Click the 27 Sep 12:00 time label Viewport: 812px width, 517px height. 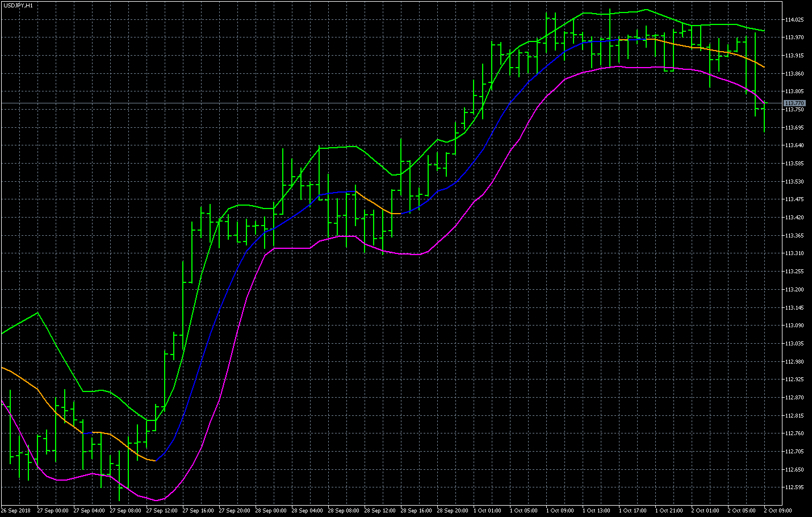tap(162, 511)
